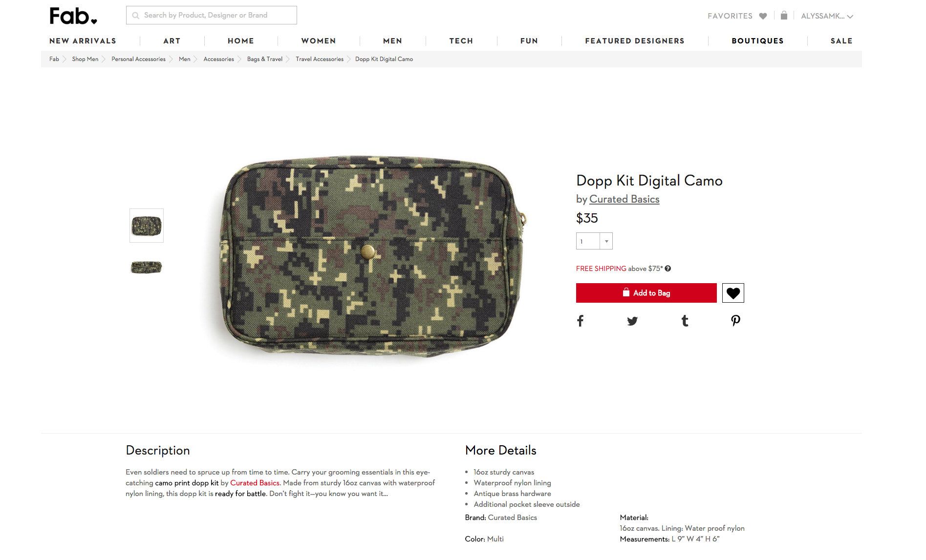Click the Fab logo

[x=73, y=16]
